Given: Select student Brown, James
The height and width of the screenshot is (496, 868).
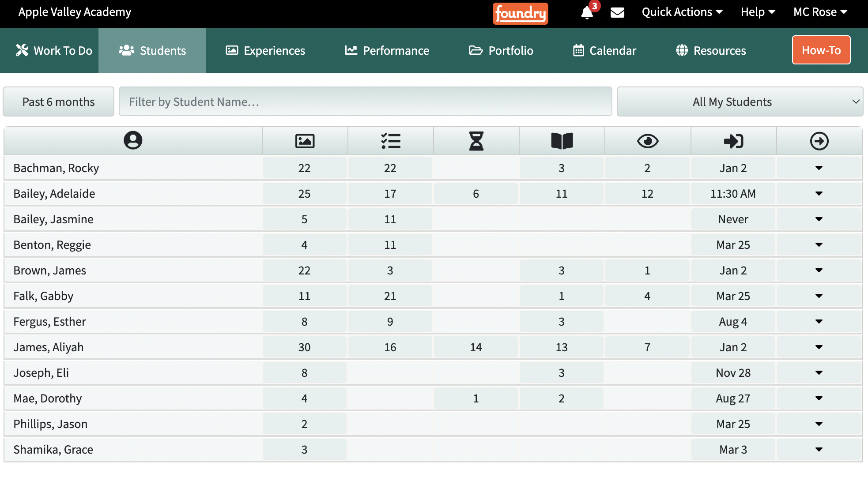Looking at the screenshot, I should click(x=50, y=271).
